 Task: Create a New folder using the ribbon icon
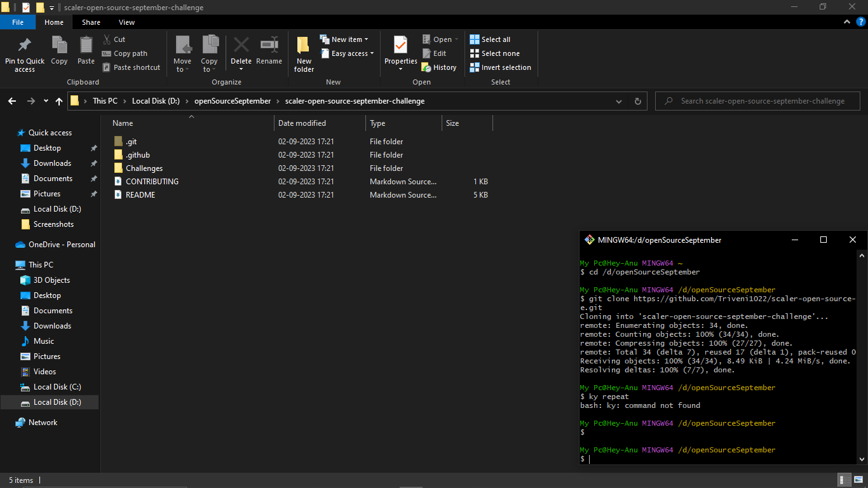click(303, 53)
